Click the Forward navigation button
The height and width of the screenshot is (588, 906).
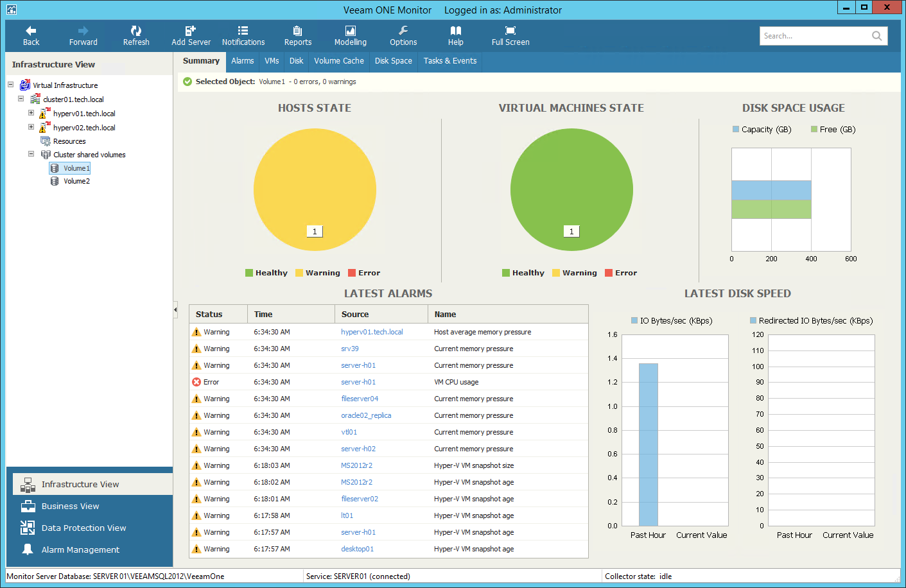tap(83, 36)
